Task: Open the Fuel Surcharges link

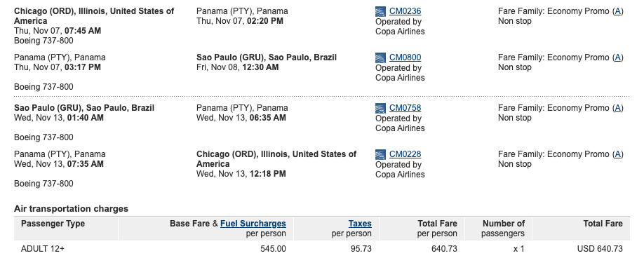Action: click(x=253, y=224)
